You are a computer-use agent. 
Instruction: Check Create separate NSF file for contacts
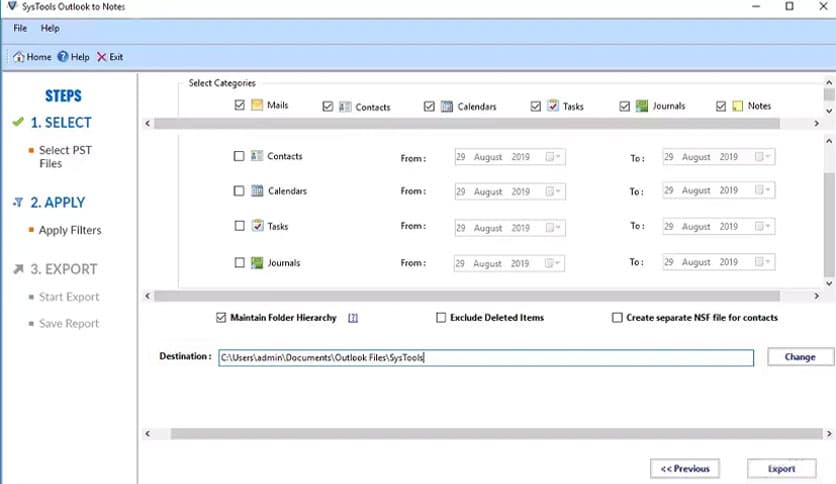[617, 318]
